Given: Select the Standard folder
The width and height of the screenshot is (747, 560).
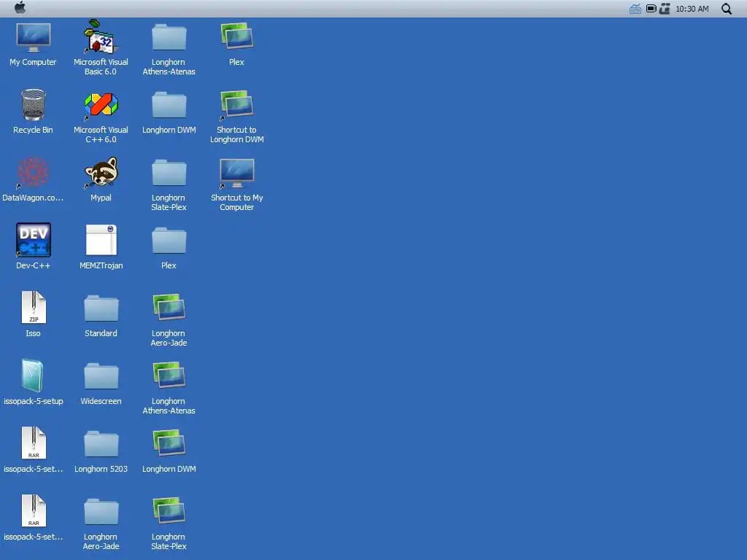Looking at the screenshot, I should pos(101,308).
